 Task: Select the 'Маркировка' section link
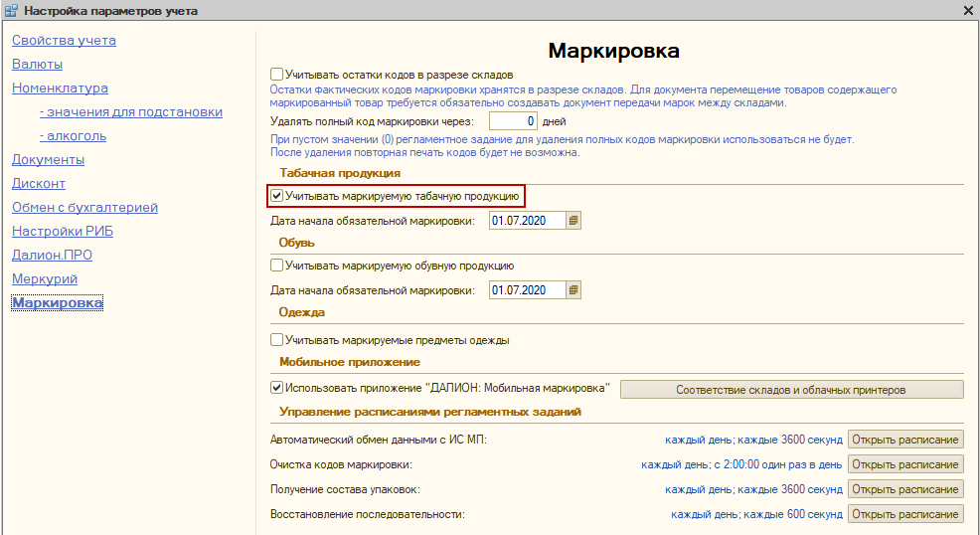click(x=58, y=302)
